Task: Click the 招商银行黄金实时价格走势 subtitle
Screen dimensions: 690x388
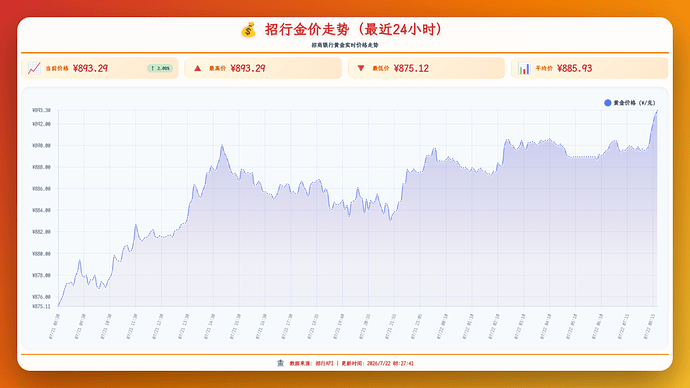Action: (x=345, y=45)
